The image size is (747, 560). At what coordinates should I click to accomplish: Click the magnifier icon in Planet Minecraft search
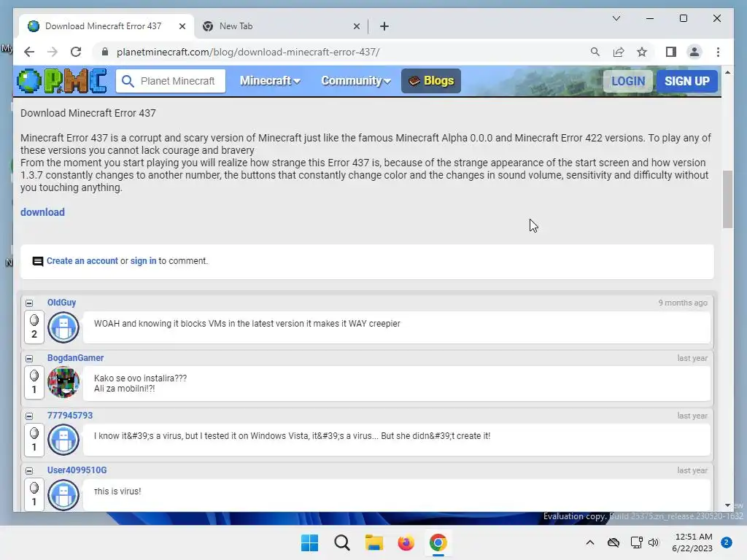[127, 81]
